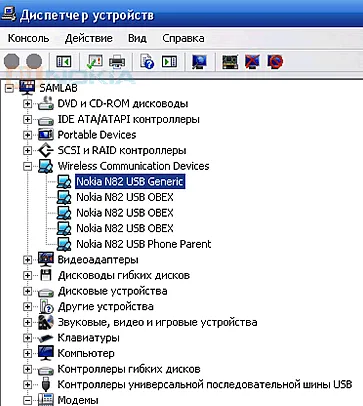The width and height of the screenshot is (363, 406).
Task: Click Wireless Communication Devices category icon
Action: coord(46,166)
